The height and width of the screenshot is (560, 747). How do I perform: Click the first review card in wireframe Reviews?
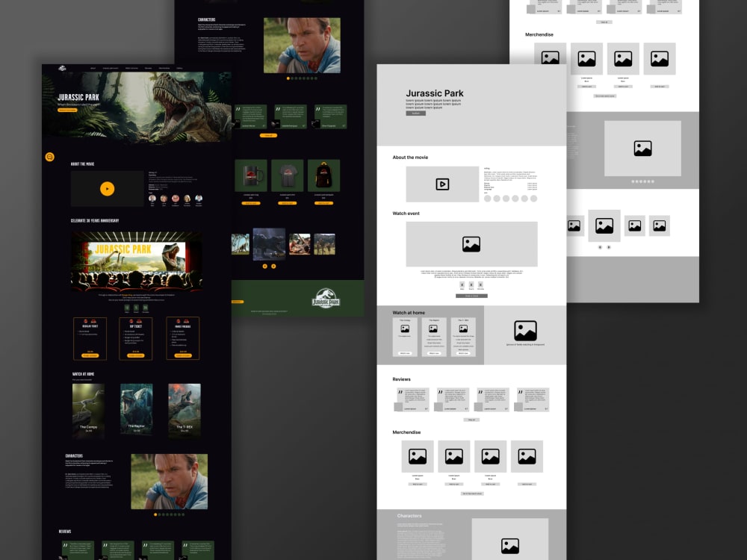[x=412, y=399]
